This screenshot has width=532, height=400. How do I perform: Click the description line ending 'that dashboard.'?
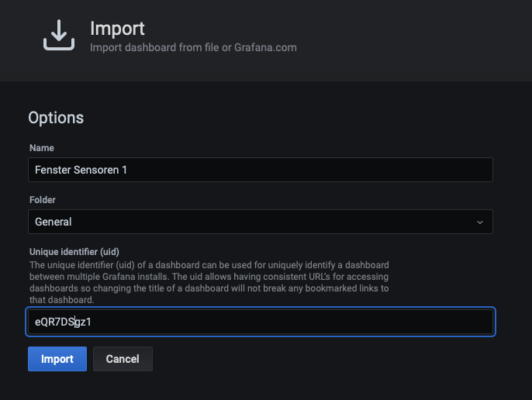[x=62, y=300]
